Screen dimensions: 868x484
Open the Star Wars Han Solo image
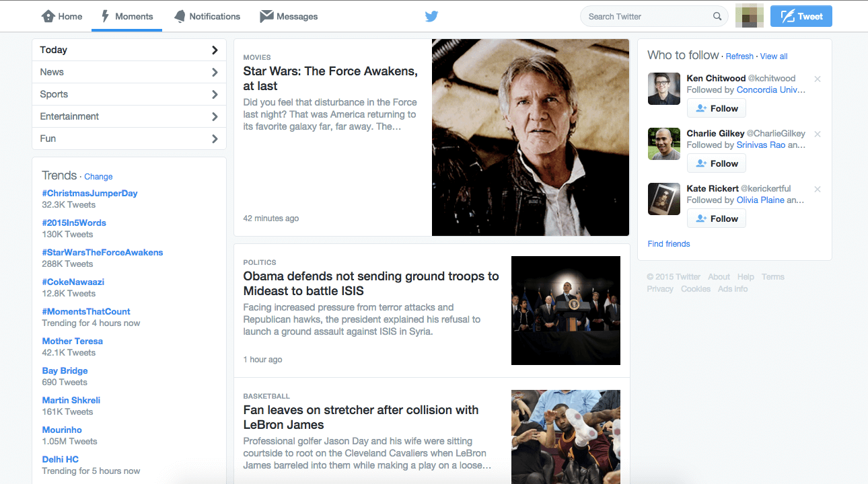pos(530,137)
